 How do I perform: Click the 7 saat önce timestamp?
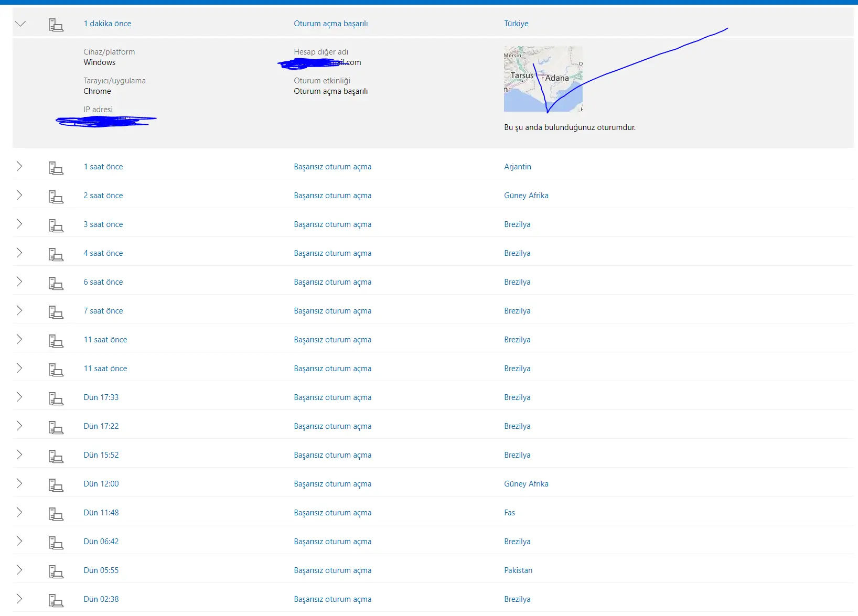(103, 311)
